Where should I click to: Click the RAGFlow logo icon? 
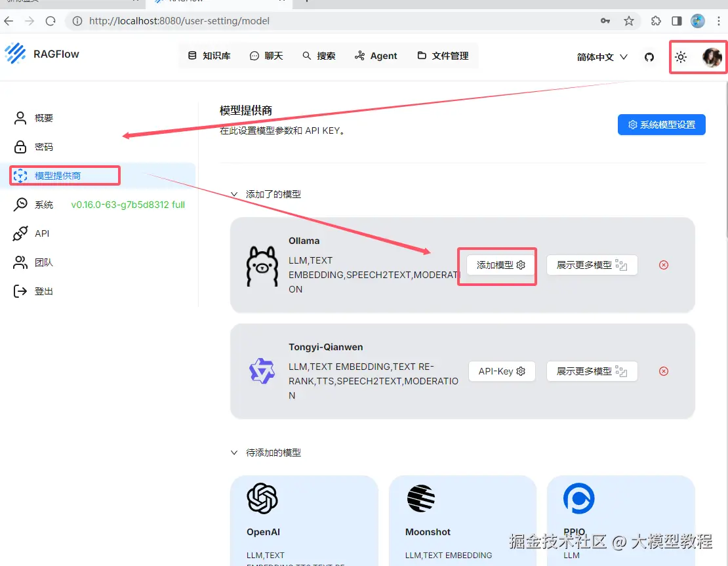pos(15,53)
